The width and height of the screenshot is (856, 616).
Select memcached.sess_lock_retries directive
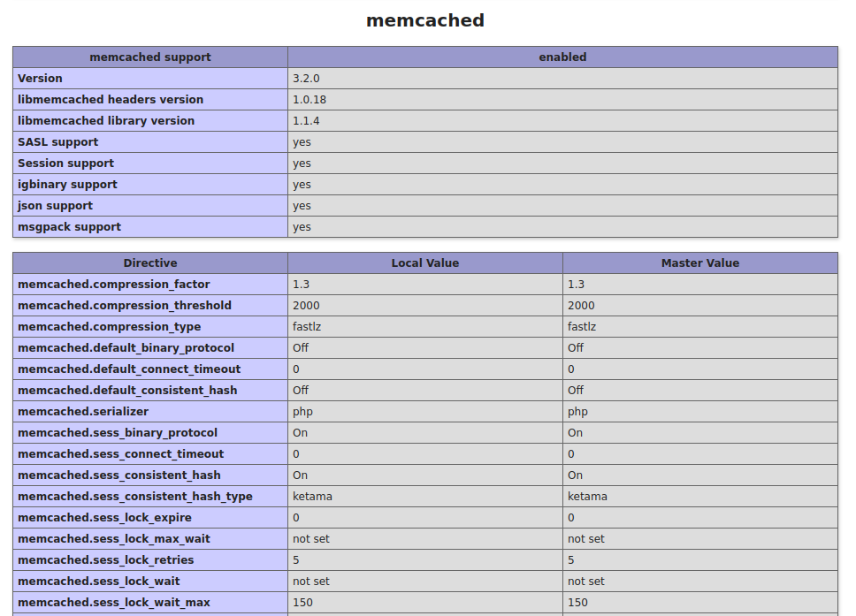[x=105, y=561]
